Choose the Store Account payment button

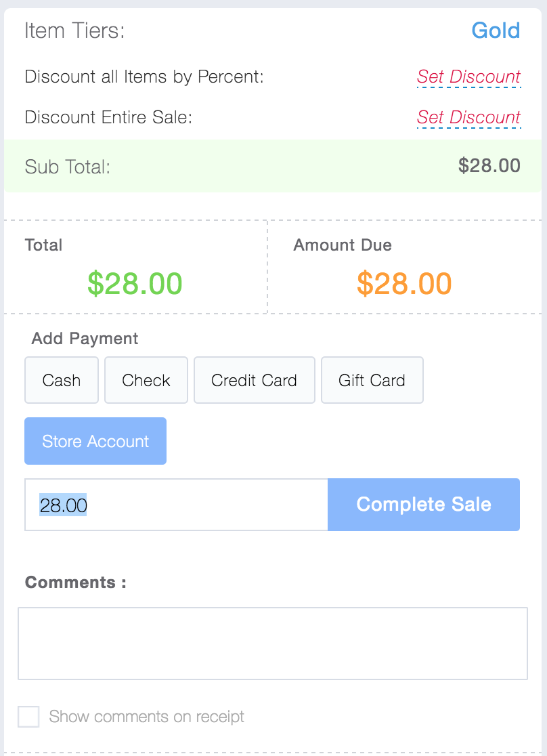coord(95,441)
